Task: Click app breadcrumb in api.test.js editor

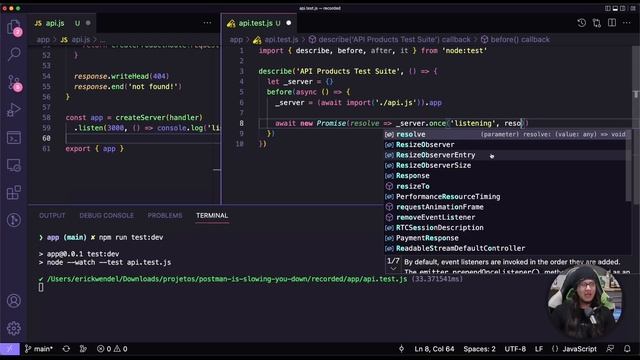Action: (x=236, y=40)
